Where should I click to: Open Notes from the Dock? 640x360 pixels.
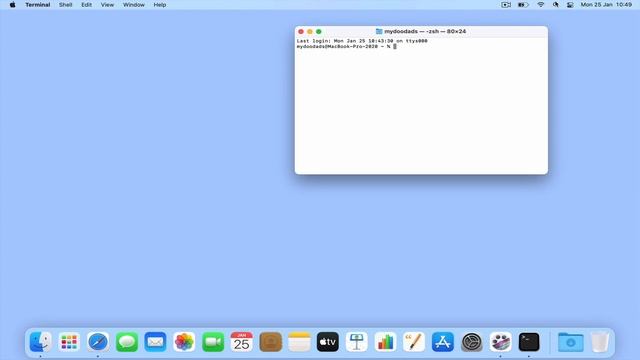click(299, 342)
